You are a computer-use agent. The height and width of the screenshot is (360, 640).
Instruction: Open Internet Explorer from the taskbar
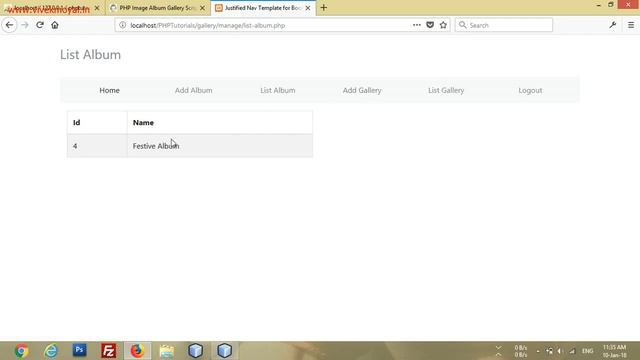(51, 351)
